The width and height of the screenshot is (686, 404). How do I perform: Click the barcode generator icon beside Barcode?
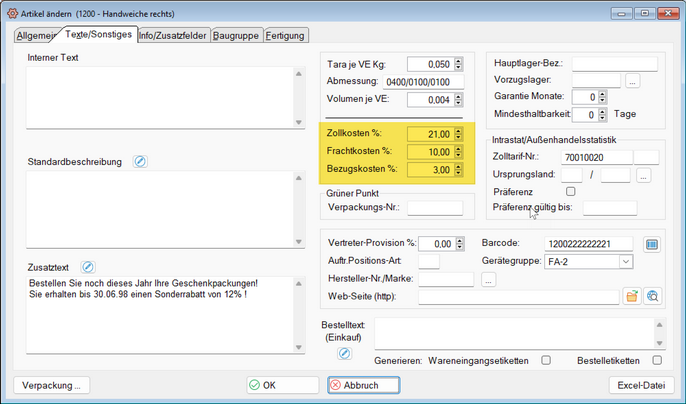click(651, 243)
